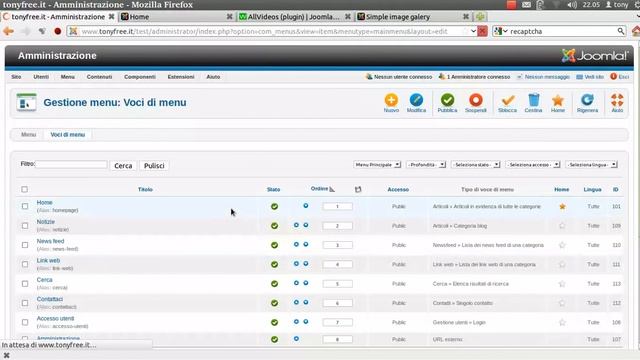
Task: Click the Sblocca checkmark icon
Action: pyautogui.click(x=508, y=100)
